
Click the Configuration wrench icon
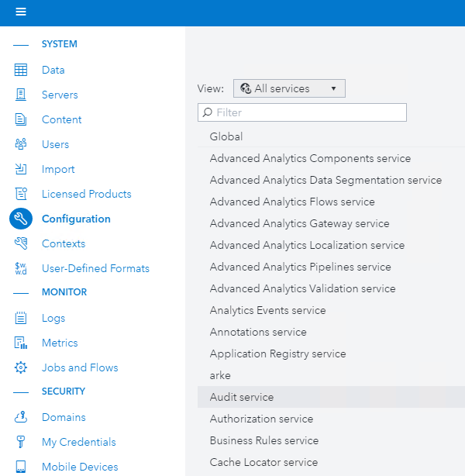[21, 219]
